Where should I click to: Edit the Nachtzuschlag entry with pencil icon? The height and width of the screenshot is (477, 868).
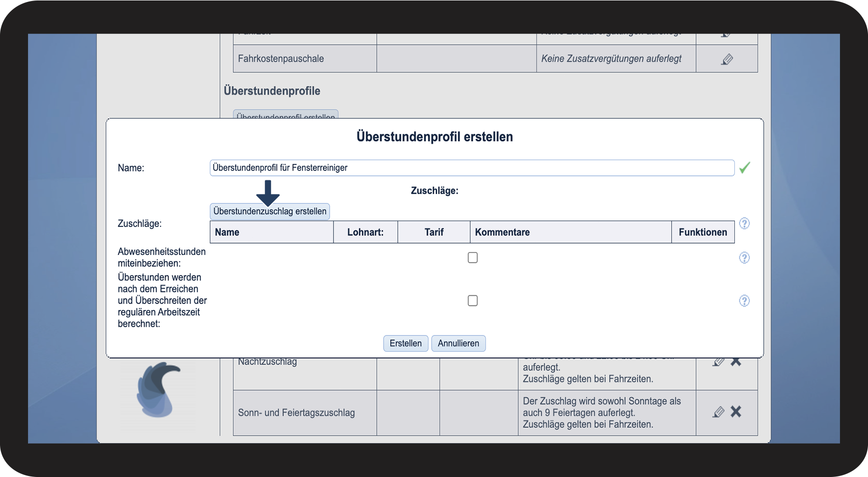(x=719, y=362)
